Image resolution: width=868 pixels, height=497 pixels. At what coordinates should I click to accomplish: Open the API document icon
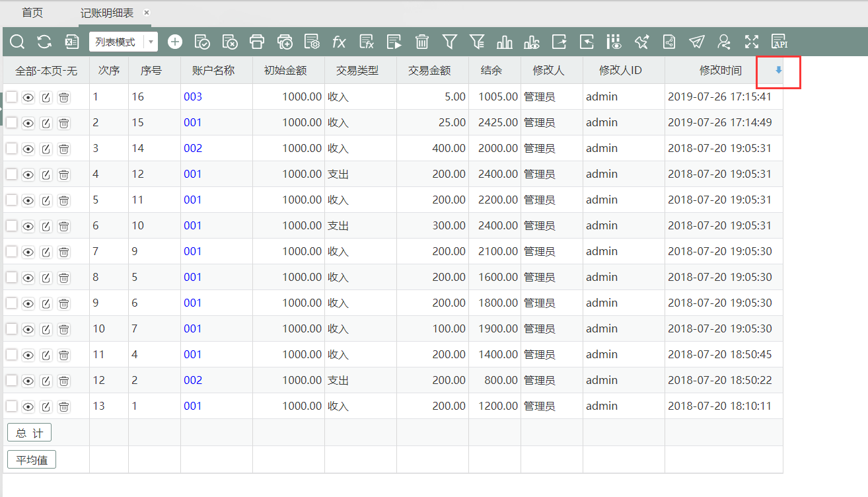[x=779, y=42]
